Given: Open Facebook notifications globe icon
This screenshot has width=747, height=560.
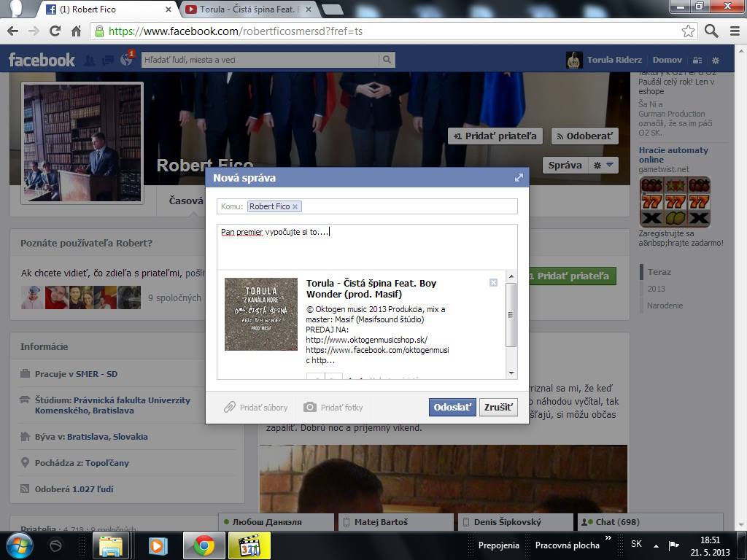Looking at the screenshot, I should tap(126, 60).
